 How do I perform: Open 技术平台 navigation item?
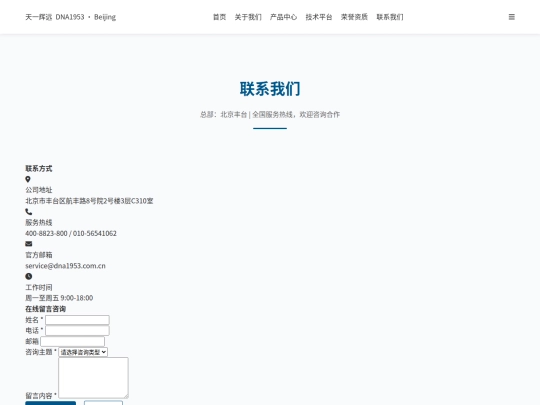tap(319, 17)
